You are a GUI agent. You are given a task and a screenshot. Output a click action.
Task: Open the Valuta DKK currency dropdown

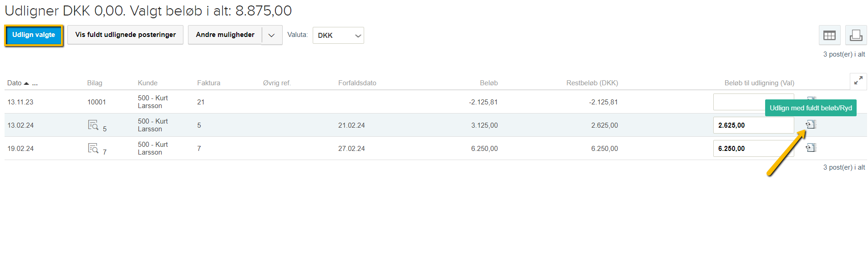click(x=338, y=36)
